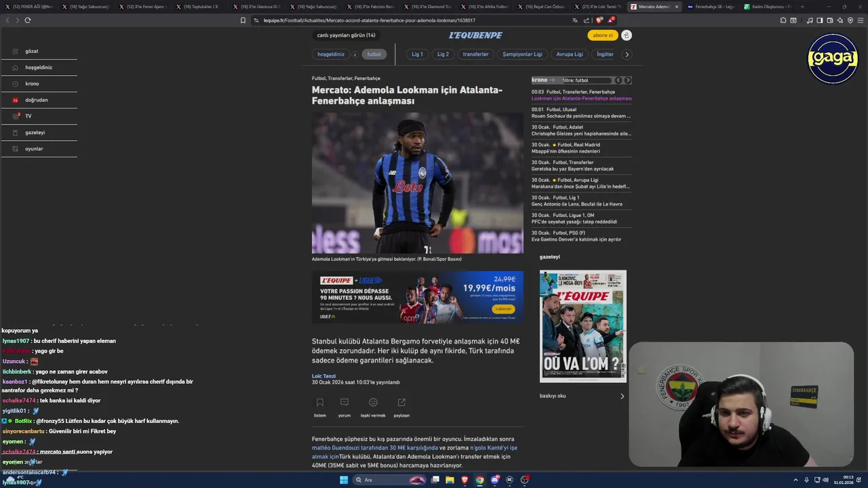Viewport: 868px width, 488px height.
Task: Expand more categories with the right chevron
Action: pyautogui.click(x=627, y=54)
